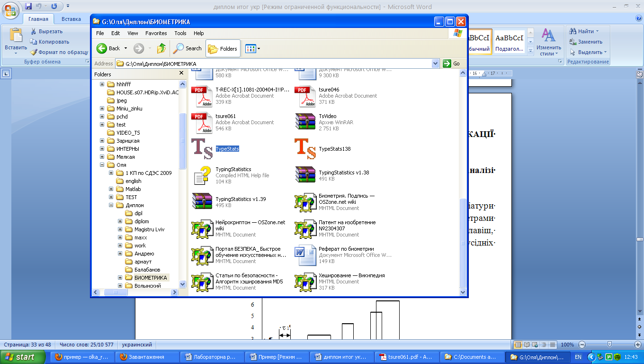Click Save icon in Word quick access

coord(28,6)
